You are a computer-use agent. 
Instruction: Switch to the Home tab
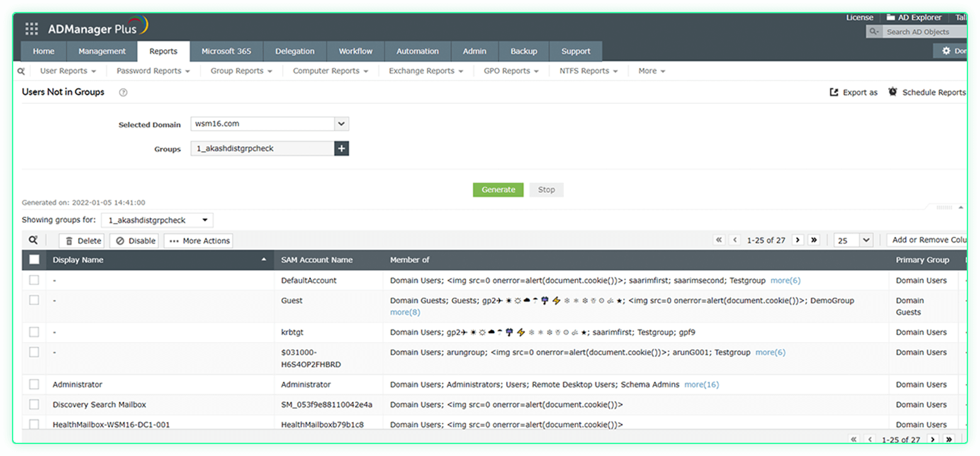click(x=43, y=52)
